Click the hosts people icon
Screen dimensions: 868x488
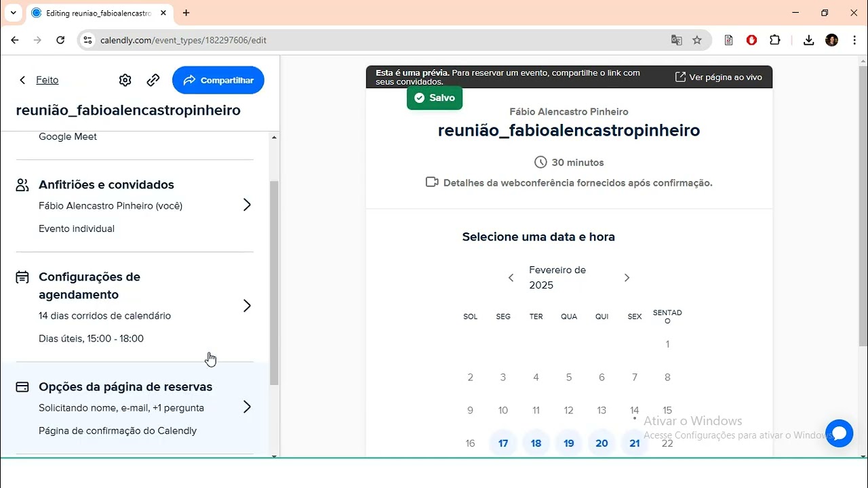pyautogui.click(x=22, y=184)
